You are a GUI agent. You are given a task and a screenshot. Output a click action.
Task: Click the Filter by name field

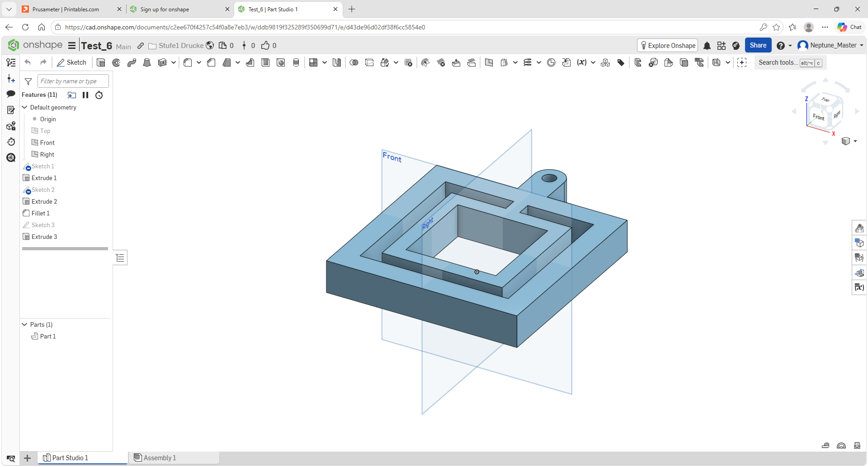tap(73, 81)
